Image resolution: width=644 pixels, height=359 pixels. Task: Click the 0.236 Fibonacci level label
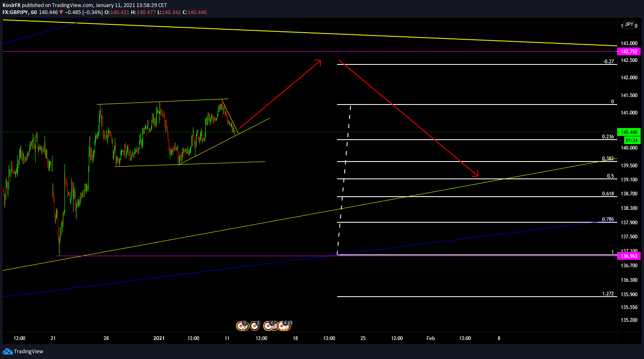pyautogui.click(x=608, y=137)
